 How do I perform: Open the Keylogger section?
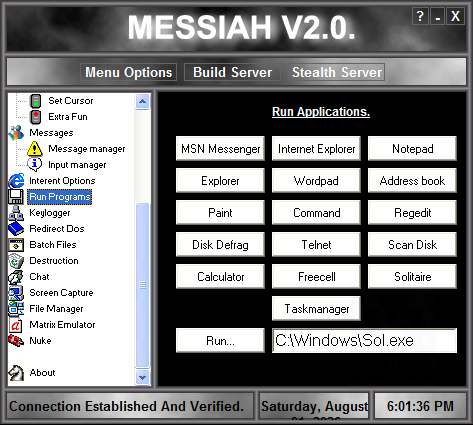click(x=50, y=213)
